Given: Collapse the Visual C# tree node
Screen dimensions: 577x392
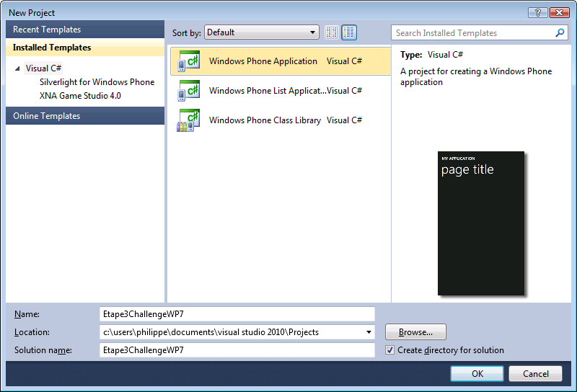Looking at the screenshot, I should point(17,69).
